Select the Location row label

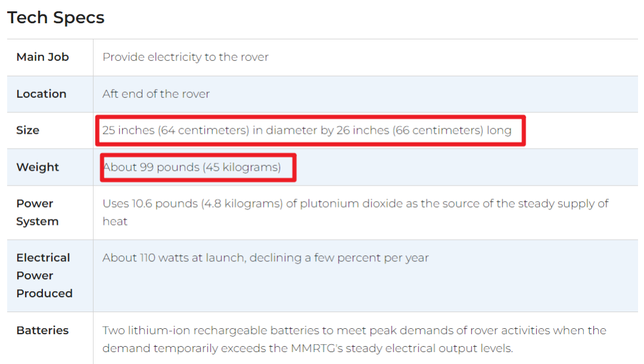[41, 94]
